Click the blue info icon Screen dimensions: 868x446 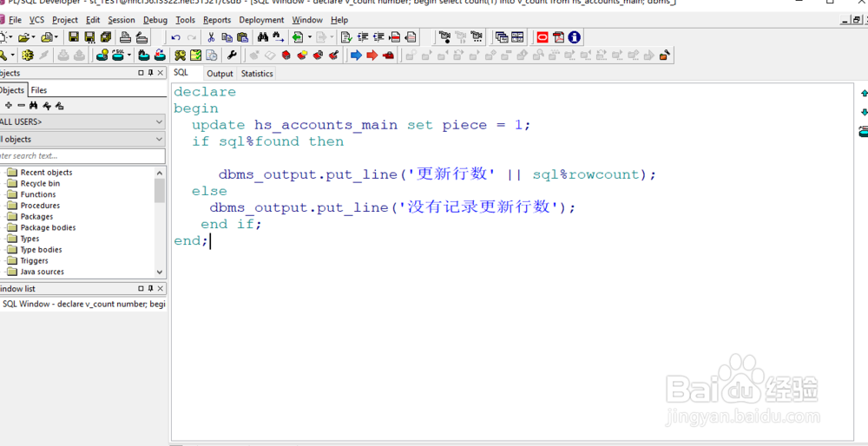[x=575, y=37]
